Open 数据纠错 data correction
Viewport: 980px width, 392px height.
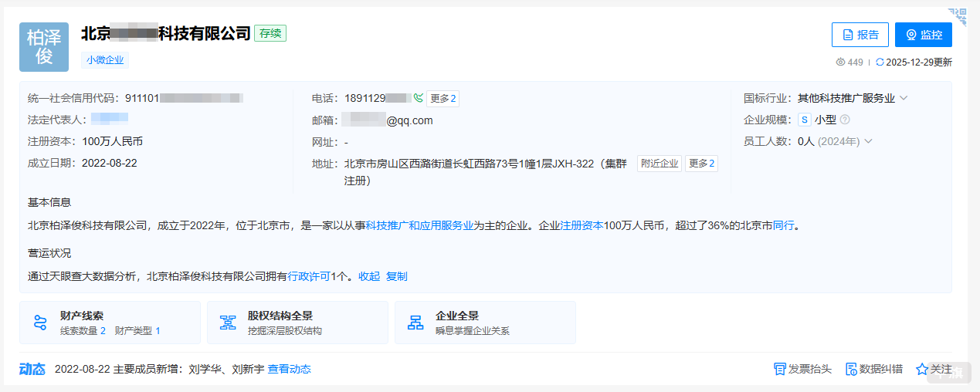pos(874,370)
